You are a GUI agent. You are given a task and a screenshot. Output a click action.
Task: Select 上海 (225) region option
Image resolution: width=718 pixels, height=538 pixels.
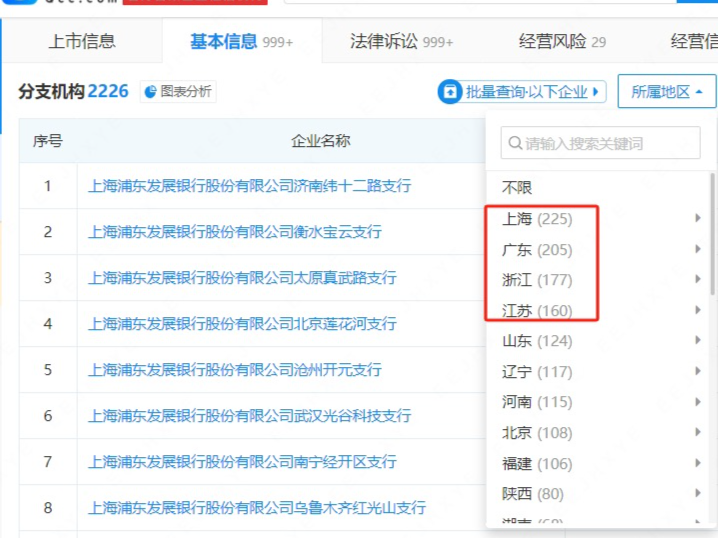pos(537,219)
